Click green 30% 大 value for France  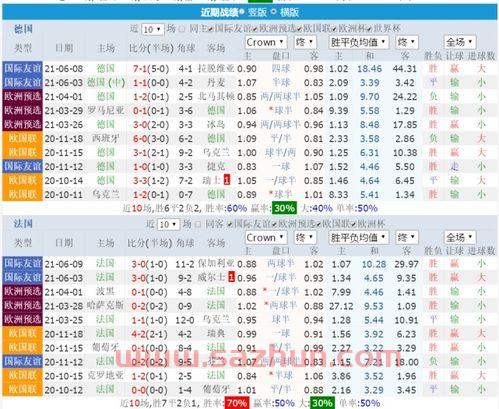322,403
